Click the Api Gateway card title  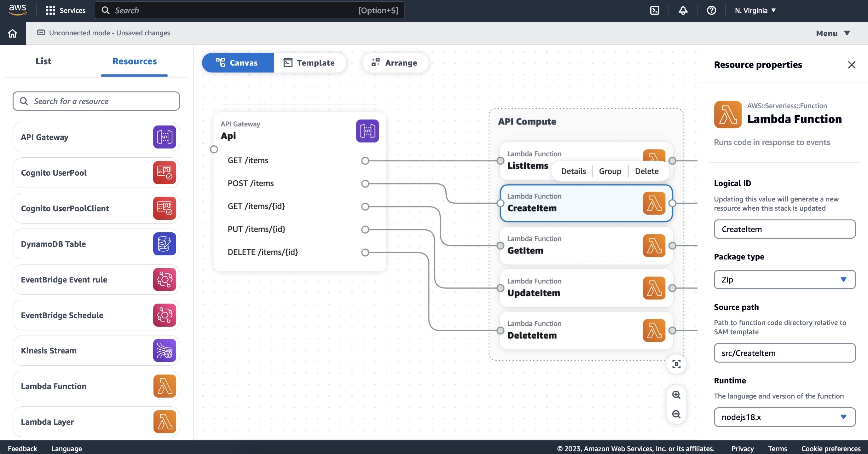point(228,136)
